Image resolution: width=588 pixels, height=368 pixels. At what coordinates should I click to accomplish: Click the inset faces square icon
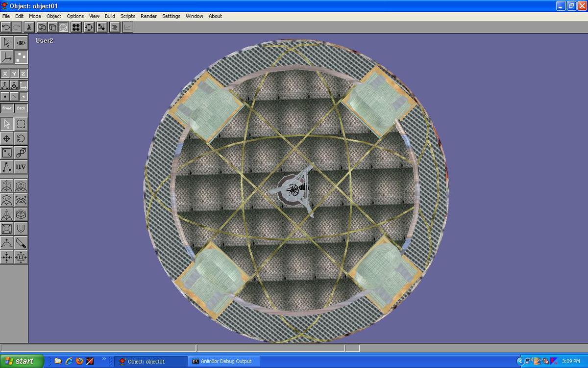pyautogui.click(x=7, y=229)
